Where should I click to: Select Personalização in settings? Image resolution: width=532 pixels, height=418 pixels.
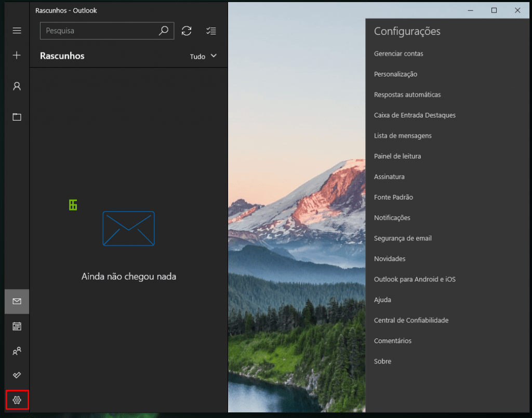pos(395,74)
